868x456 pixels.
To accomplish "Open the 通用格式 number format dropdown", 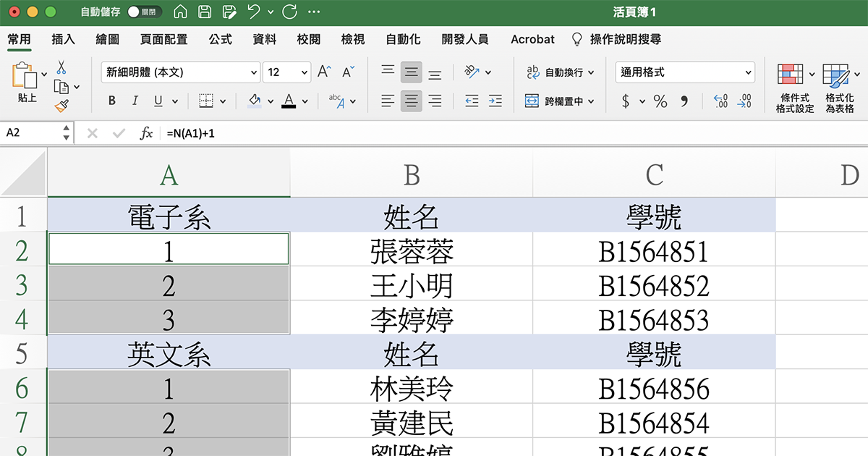I will coord(684,72).
